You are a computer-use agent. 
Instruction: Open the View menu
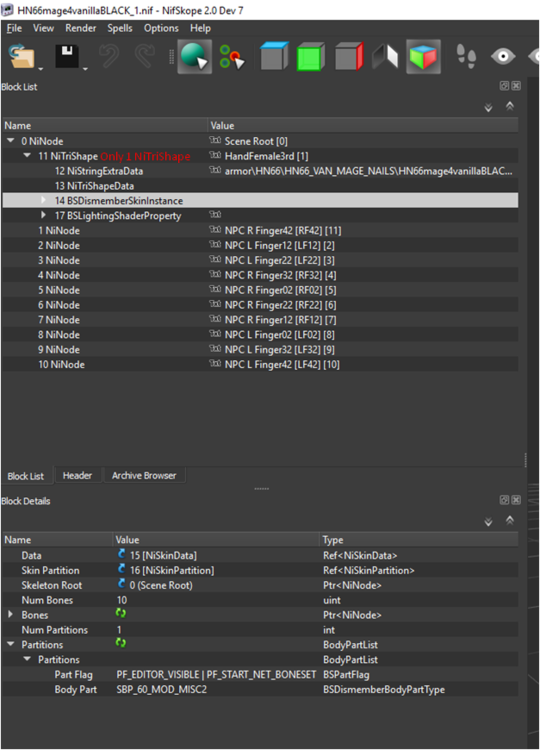coord(44,28)
